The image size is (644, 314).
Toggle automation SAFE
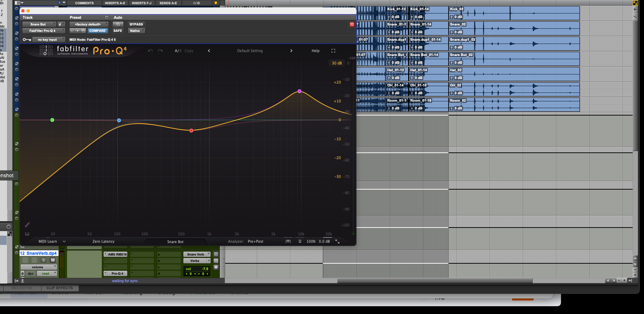coord(118,31)
